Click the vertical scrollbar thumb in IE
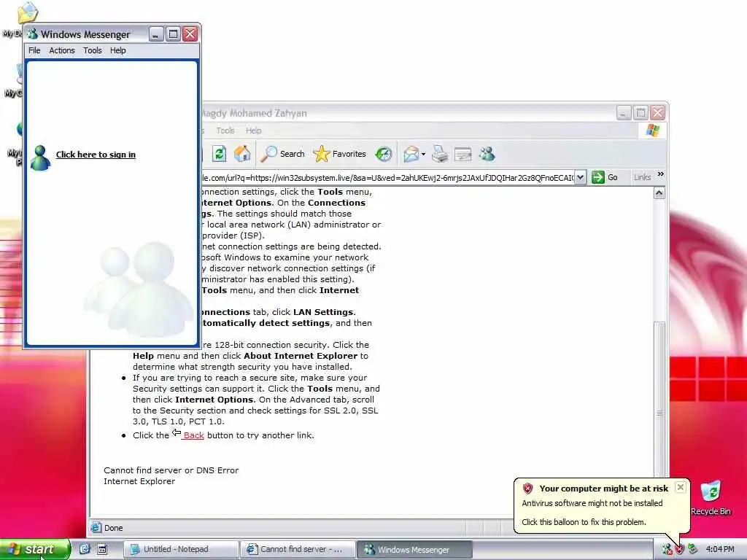 659,400
